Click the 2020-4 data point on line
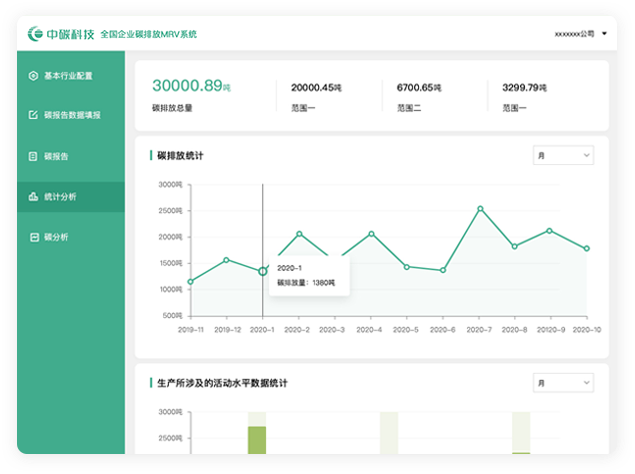This screenshot has height=474, width=635. tap(371, 233)
